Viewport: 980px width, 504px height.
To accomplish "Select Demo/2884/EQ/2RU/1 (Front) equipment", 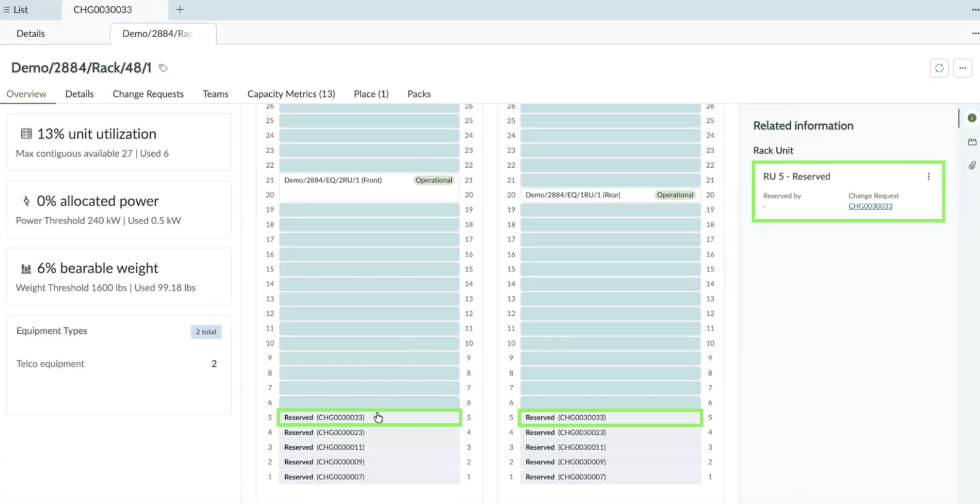I will pyautogui.click(x=369, y=188).
